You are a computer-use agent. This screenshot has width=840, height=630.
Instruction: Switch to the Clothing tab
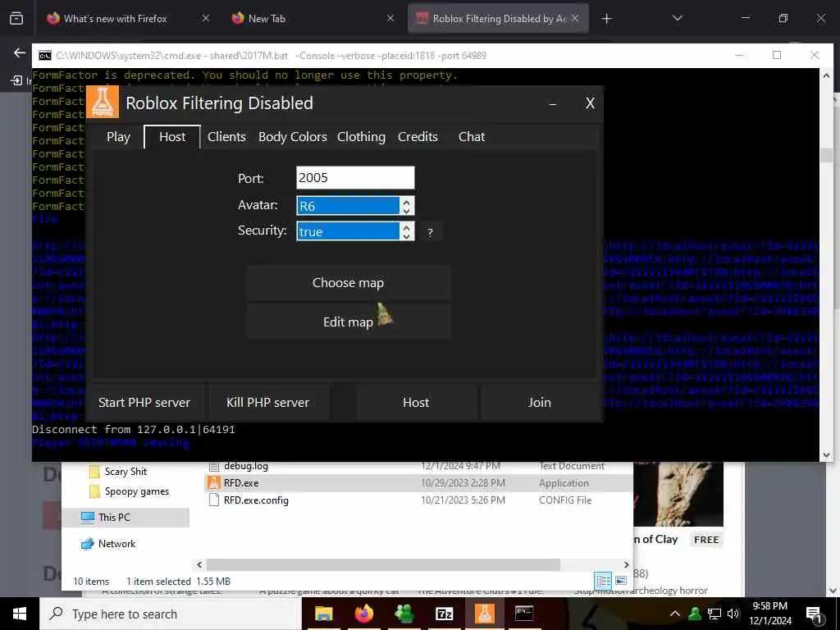(361, 137)
